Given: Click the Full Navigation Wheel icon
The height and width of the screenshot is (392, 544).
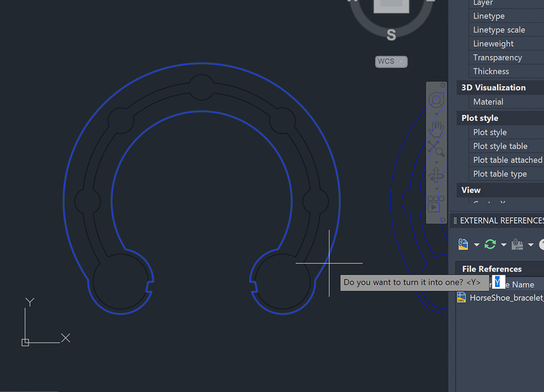Looking at the screenshot, I should tap(436, 101).
